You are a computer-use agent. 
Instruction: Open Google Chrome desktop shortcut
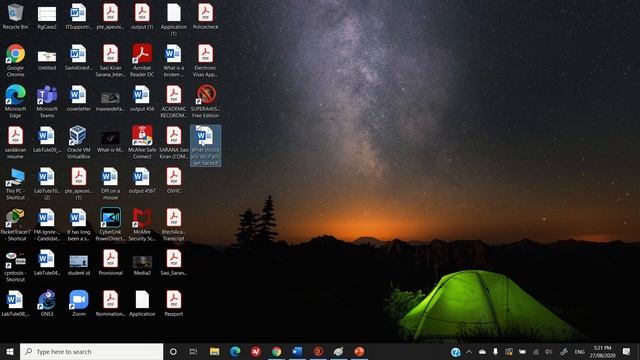pyautogui.click(x=16, y=60)
